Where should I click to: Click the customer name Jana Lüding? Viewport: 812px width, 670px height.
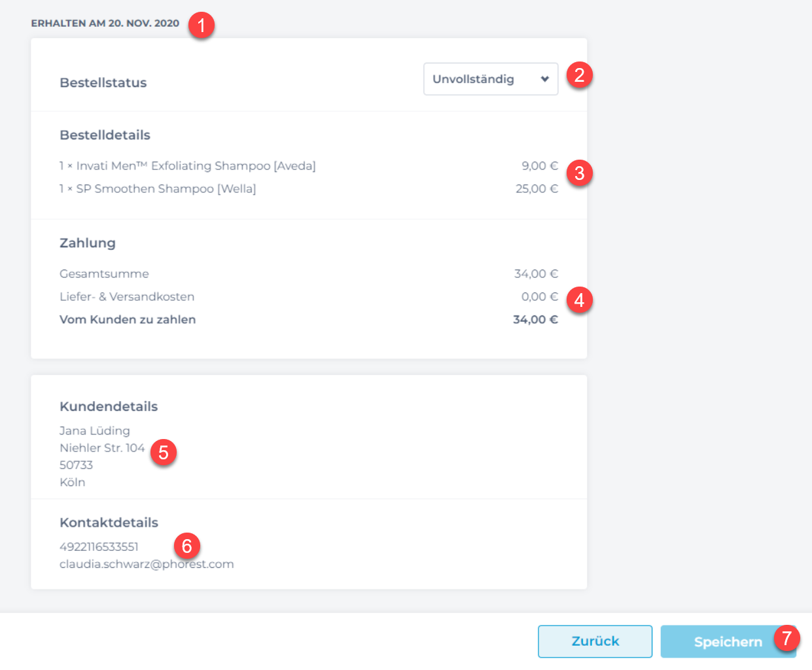pos(95,431)
